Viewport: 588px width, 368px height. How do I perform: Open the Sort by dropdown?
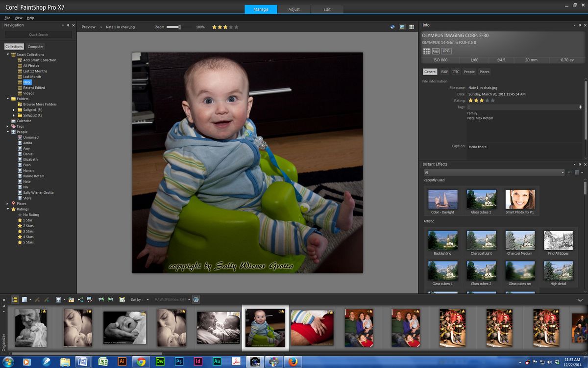[147, 299]
